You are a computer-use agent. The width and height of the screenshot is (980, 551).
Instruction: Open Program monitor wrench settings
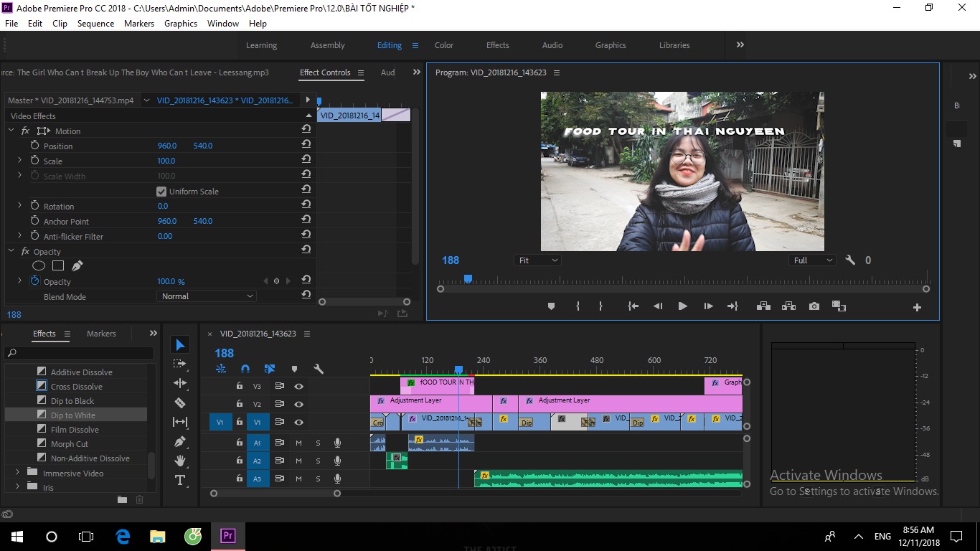click(850, 260)
